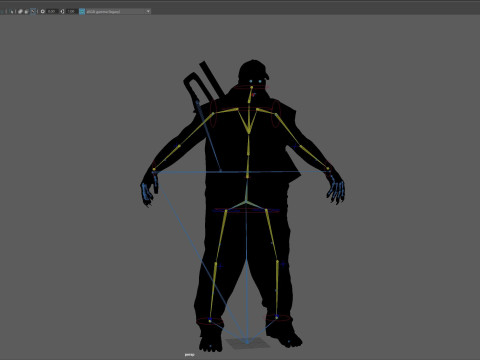This screenshot has height=360, width=480.
Task: Select the blue finger joints on screen-left hand
Action: coord(147,192)
